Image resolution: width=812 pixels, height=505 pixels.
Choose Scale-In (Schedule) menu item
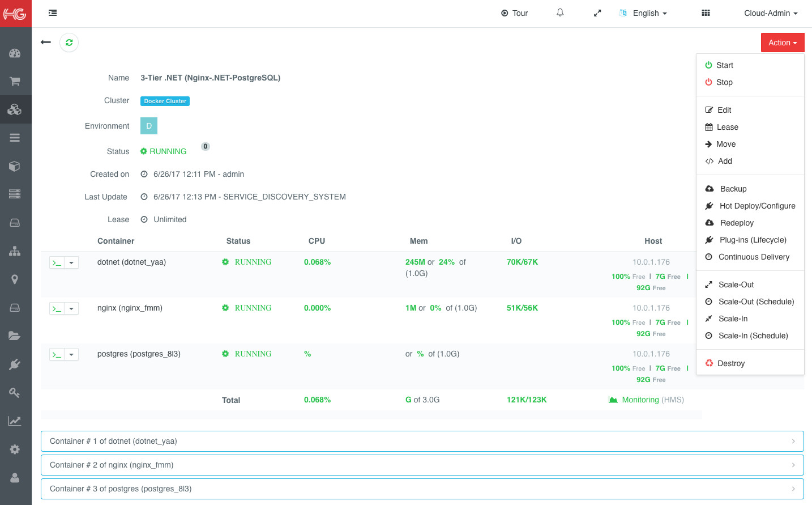coord(750,336)
